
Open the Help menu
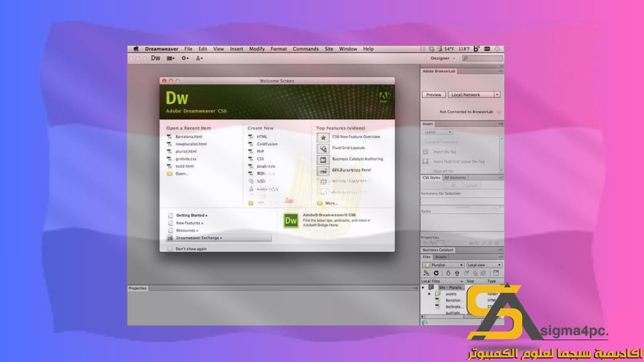(368, 49)
